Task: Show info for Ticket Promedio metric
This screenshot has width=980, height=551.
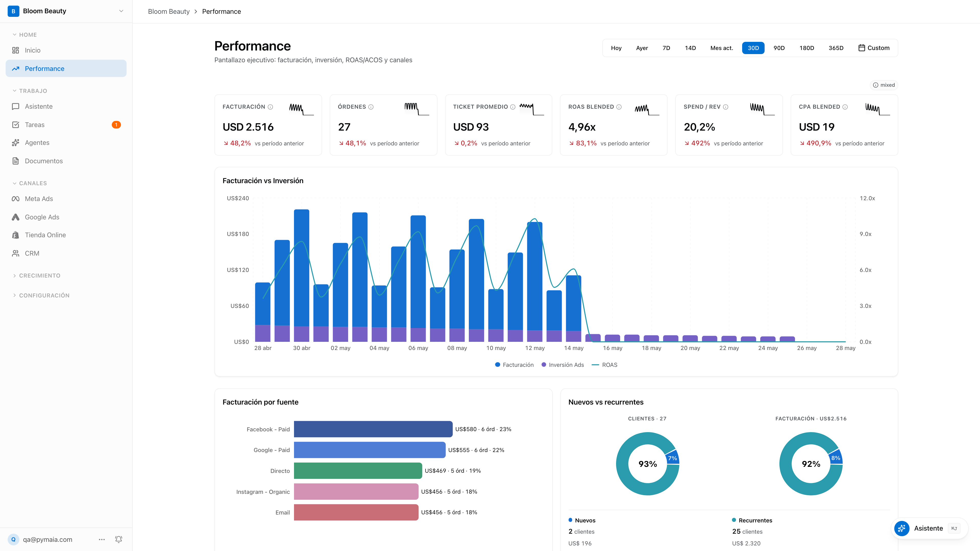Action: tap(513, 107)
